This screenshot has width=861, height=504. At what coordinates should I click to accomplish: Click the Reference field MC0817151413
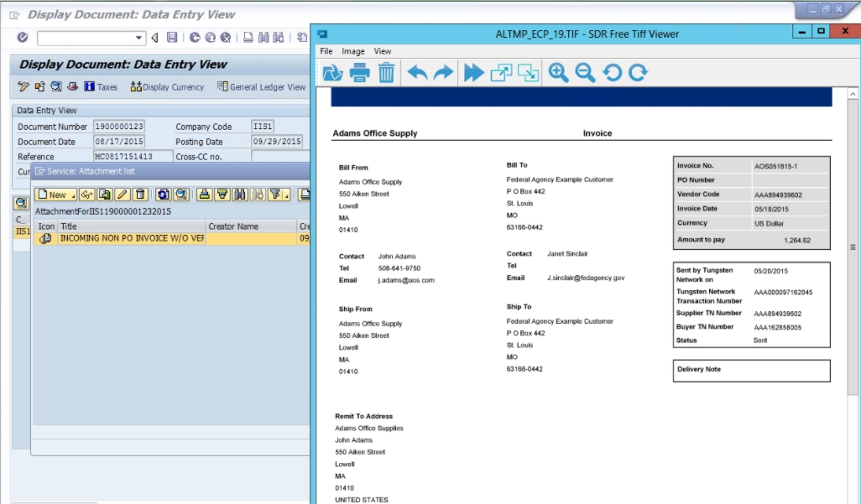133,157
